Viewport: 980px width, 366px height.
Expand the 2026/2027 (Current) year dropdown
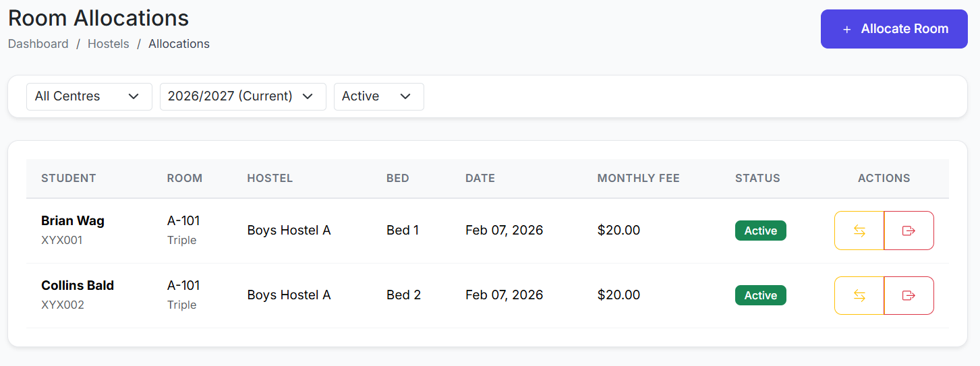pyautogui.click(x=243, y=96)
